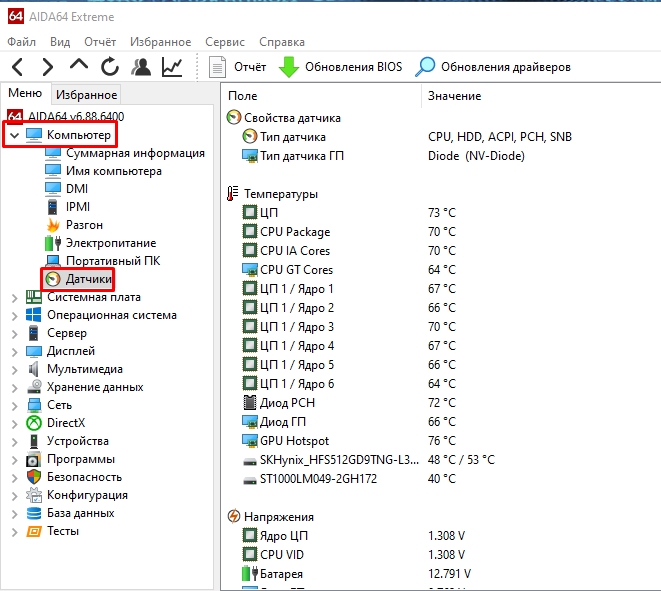Select the Мультимедиа speaker icon
The width and height of the screenshot is (661, 591).
point(34,369)
